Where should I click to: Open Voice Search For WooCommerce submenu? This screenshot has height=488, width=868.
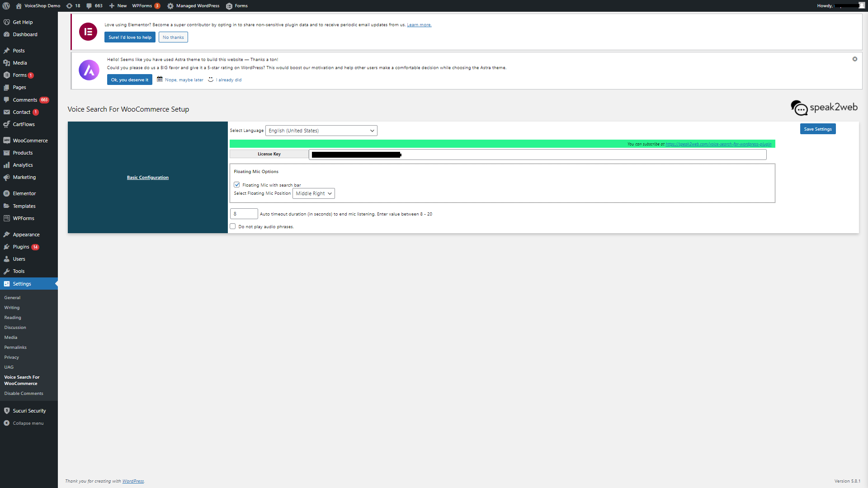coord(22,380)
